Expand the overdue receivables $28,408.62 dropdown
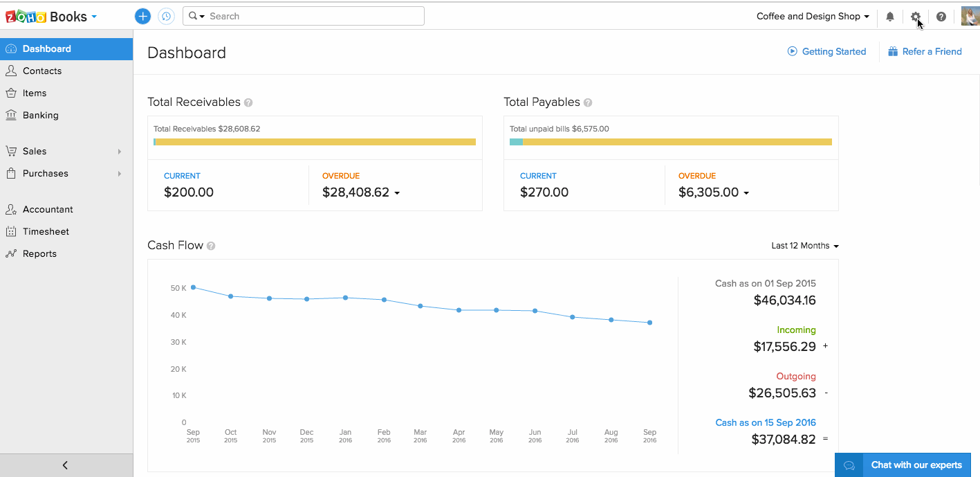This screenshot has height=477, width=980. pos(397,193)
